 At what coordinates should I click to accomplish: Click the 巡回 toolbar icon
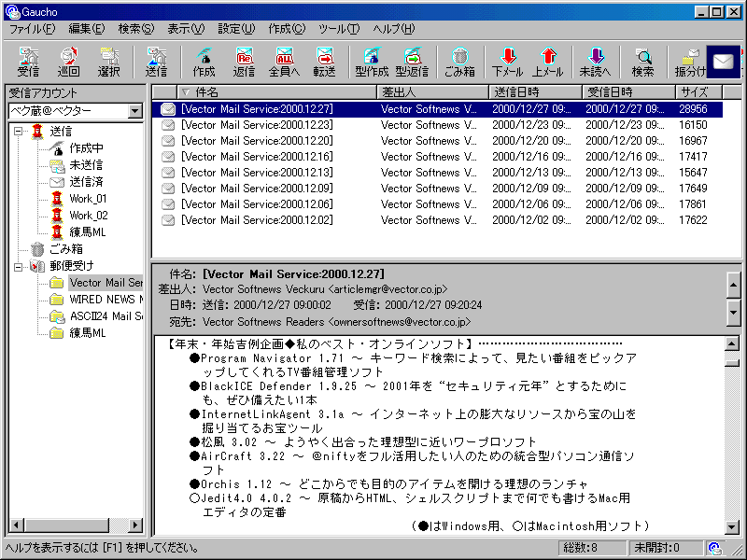click(68, 62)
